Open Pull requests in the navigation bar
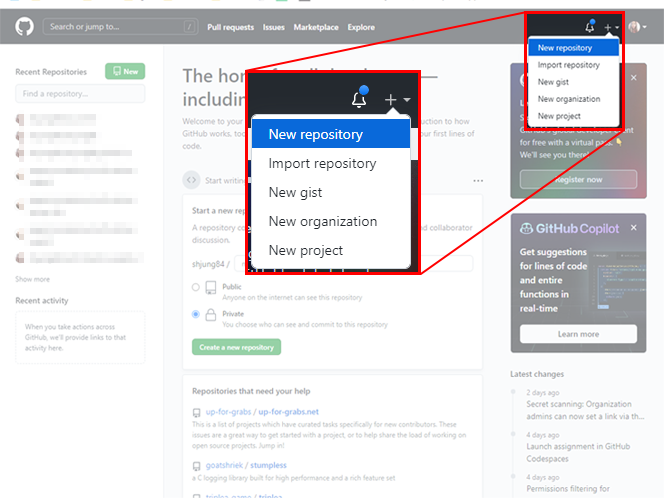Image resolution: width=664 pixels, height=498 pixels. pyautogui.click(x=230, y=27)
